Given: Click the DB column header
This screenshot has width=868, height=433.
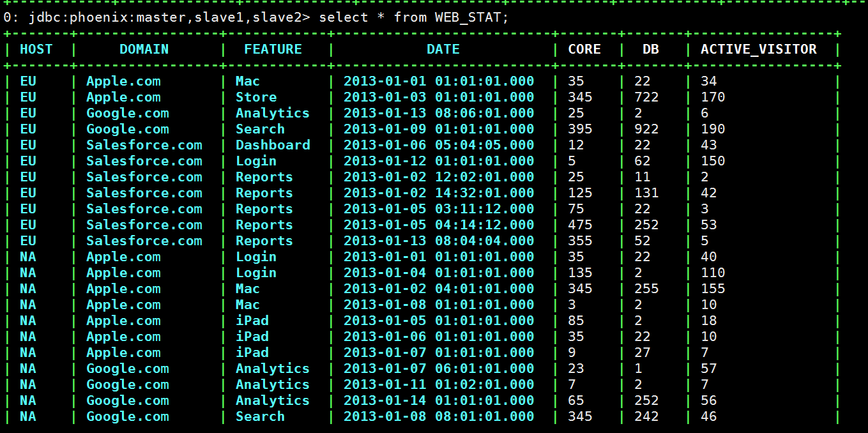Looking at the screenshot, I should tap(651, 49).
